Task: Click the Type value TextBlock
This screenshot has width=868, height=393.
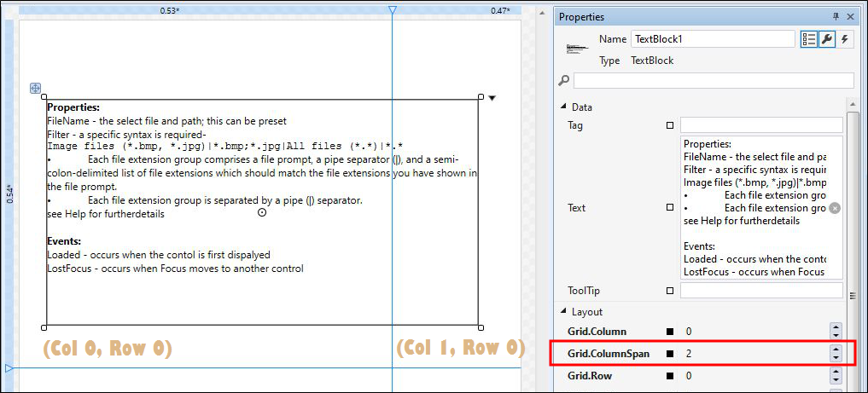Action: pyautogui.click(x=652, y=61)
